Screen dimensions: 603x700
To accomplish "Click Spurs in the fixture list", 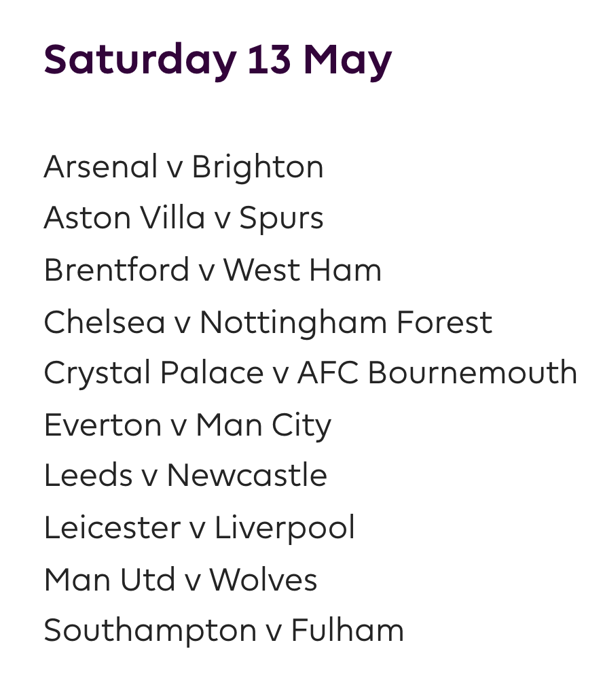I will tap(281, 218).
